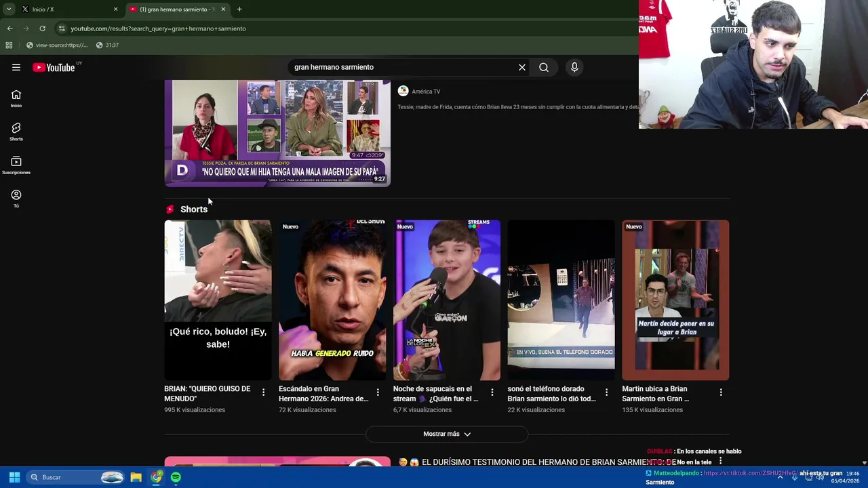Open the YouTube hamburger guide menu
The width and height of the screenshot is (868, 488).
point(16,67)
